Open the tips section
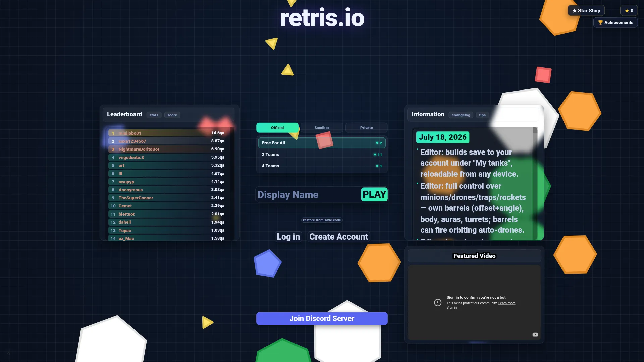Image resolution: width=644 pixels, height=362 pixels. (482, 115)
